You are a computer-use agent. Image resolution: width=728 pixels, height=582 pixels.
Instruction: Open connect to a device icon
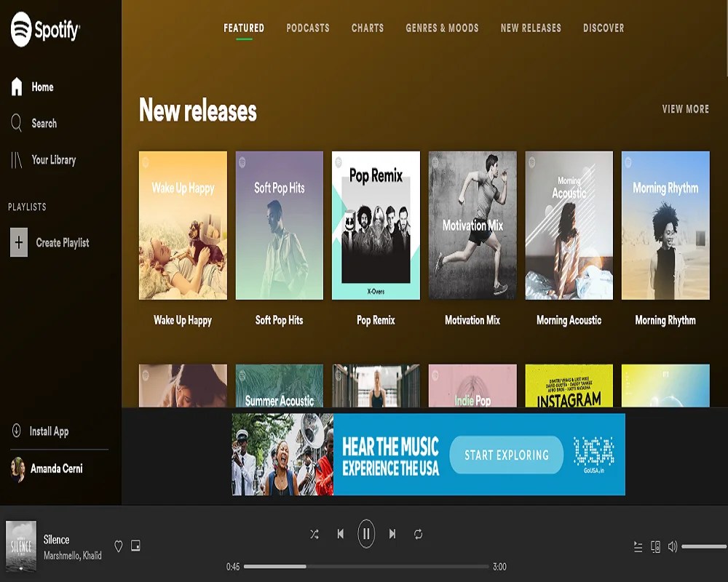tap(656, 547)
